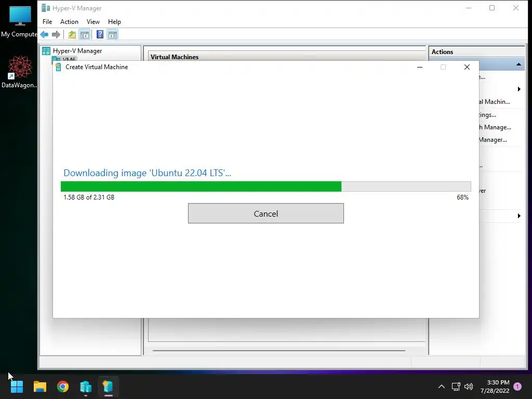The image size is (532, 399).
Task: Click the Hyper-V Manager window title icon
Action: tap(46, 8)
